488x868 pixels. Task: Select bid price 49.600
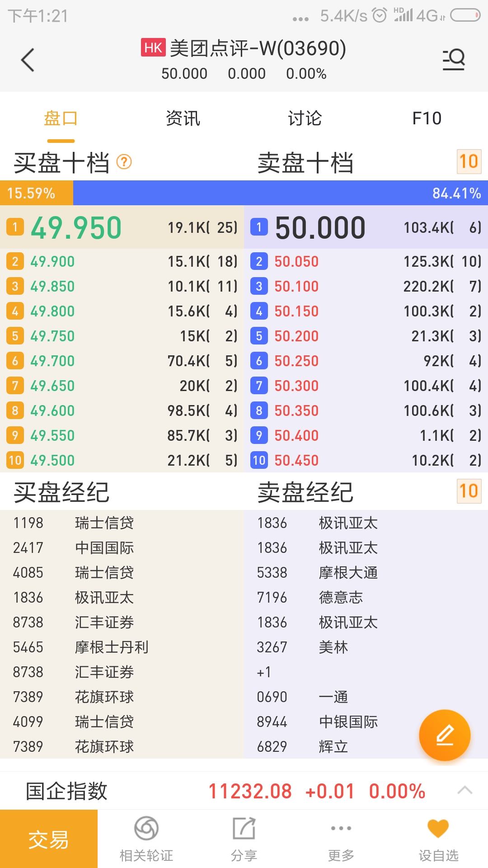coord(52,410)
